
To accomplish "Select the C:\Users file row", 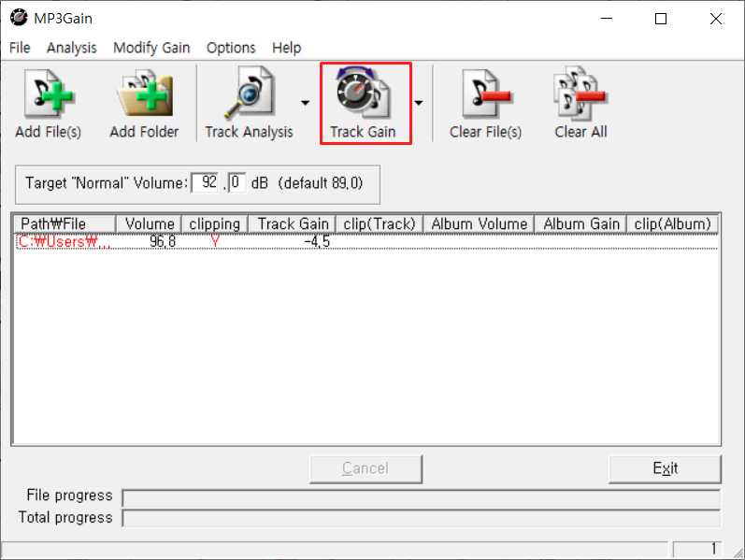I will 366,241.
